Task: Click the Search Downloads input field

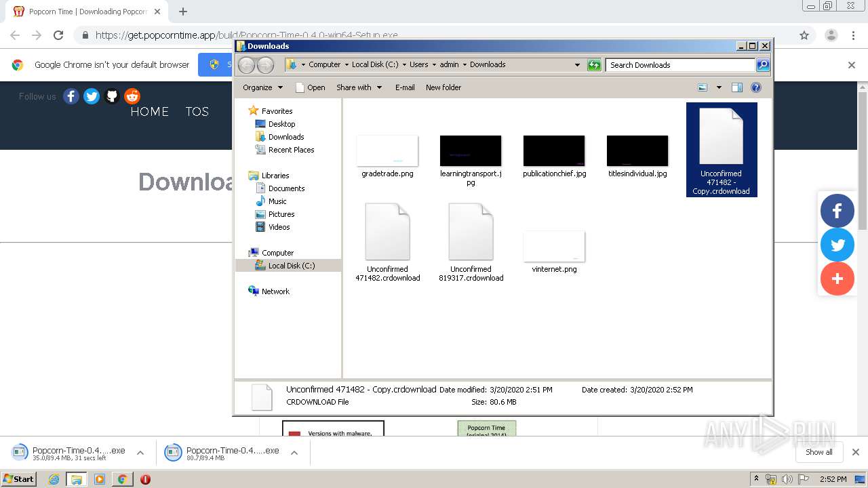Action: 680,65
